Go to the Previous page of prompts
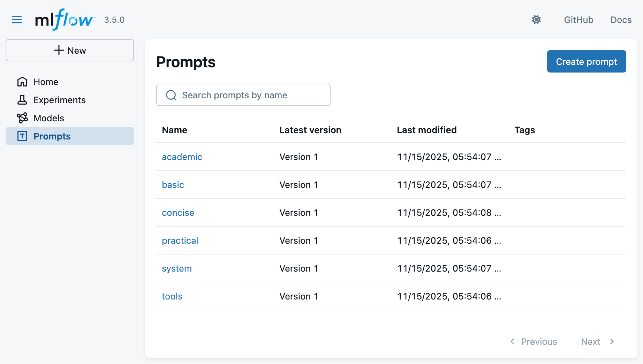Screen dimensions: 643x364 tap(534, 342)
